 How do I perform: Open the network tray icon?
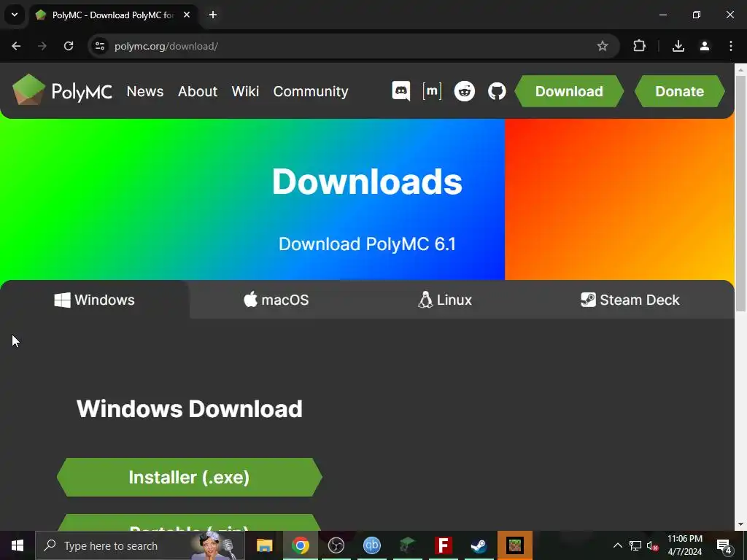coord(635,545)
